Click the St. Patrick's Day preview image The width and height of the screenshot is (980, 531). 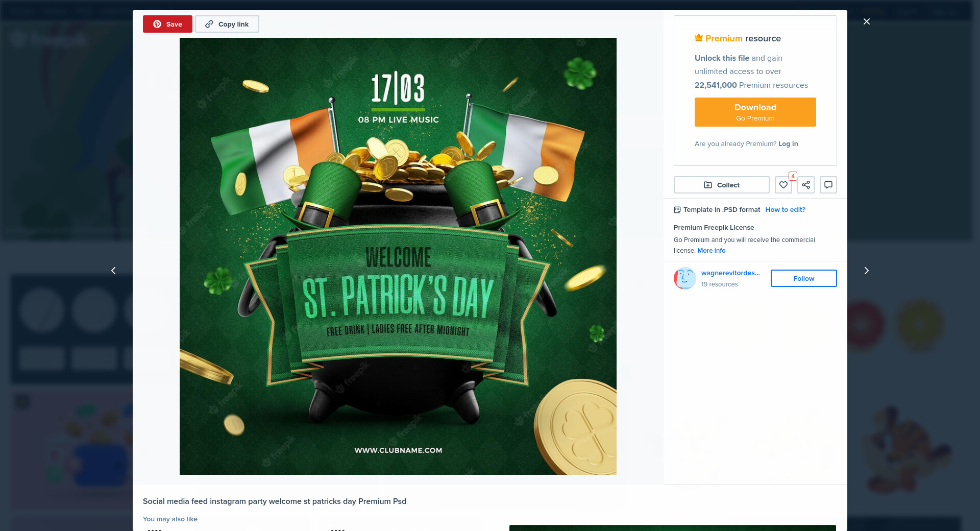click(398, 256)
